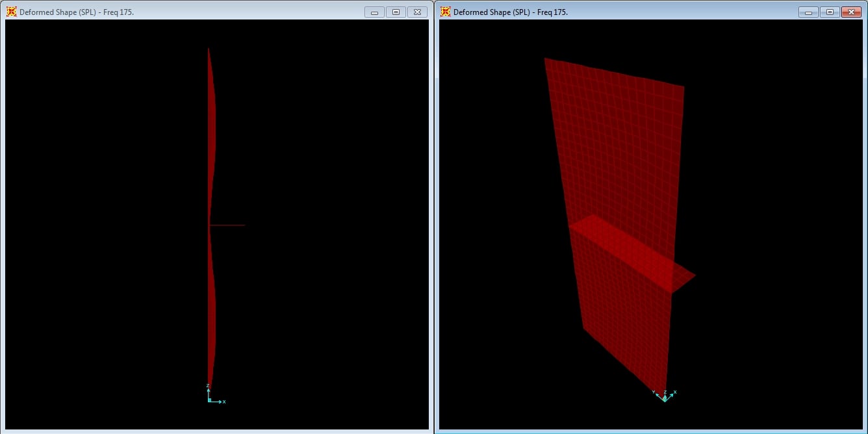Screen dimensions: 868x434
Task: Maximize the left Deformed Shape window
Action: (x=396, y=12)
